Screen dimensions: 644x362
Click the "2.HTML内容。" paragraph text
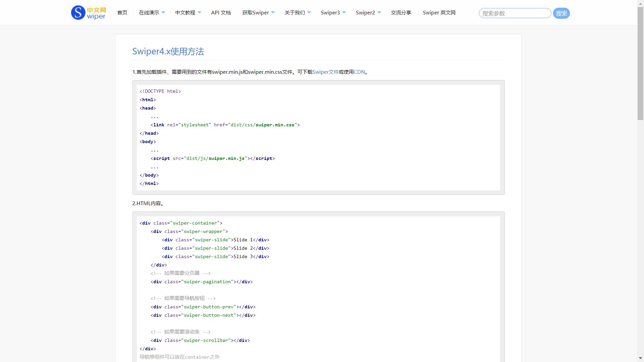[148, 203]
